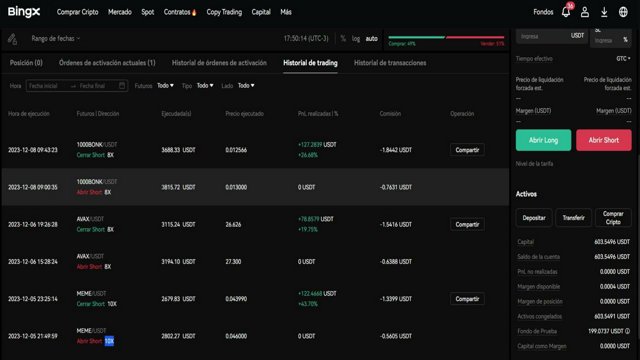Click Transferir button
Viewport: 640px width, 360px height.
pyautogui.click(x=573, y=218)
